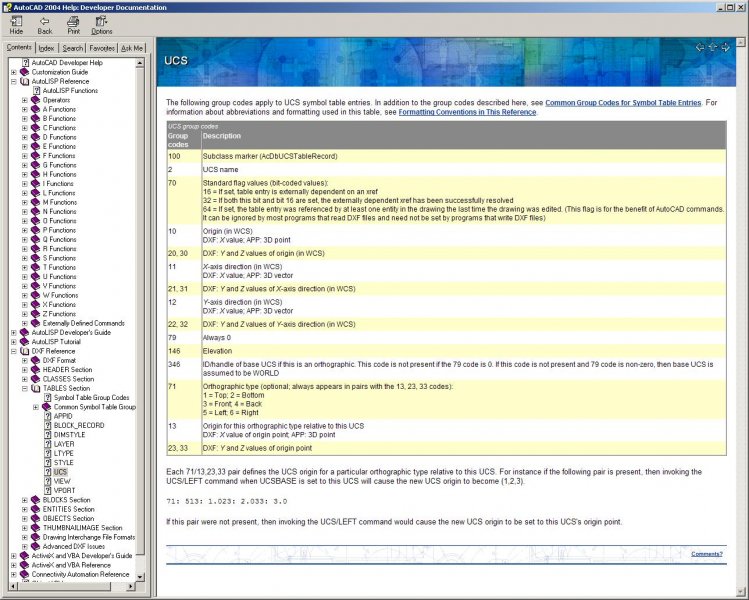749x600 pixels.
Task: Switch to the Index tab
Action: (46, 47)
